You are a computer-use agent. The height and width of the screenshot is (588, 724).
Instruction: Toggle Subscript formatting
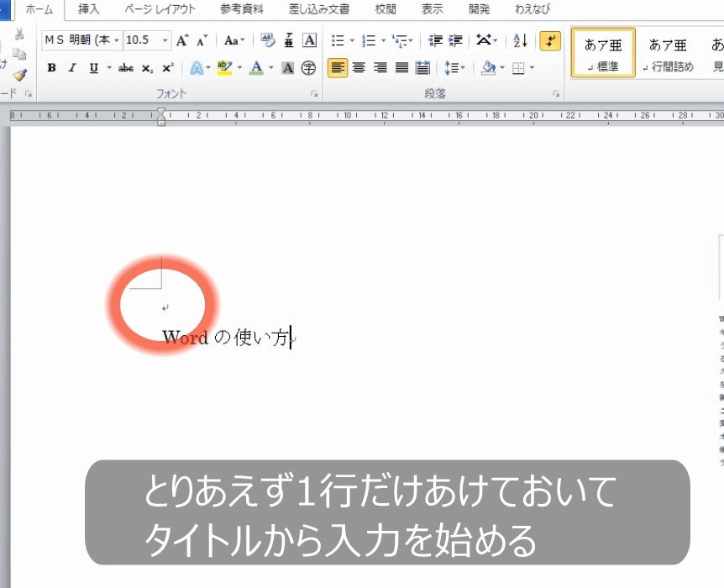click(x=147, y=68)
